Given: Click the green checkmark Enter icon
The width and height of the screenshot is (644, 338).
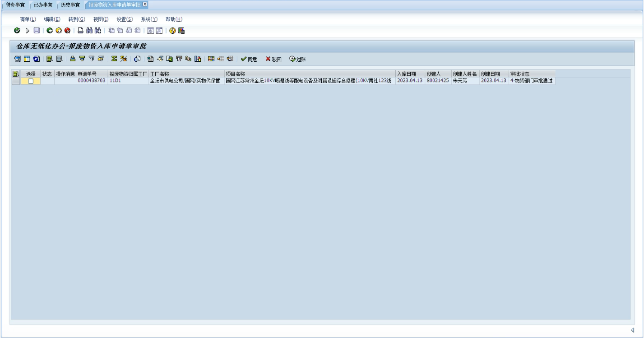Looking at the screenshot, I should tap(17, 31).
